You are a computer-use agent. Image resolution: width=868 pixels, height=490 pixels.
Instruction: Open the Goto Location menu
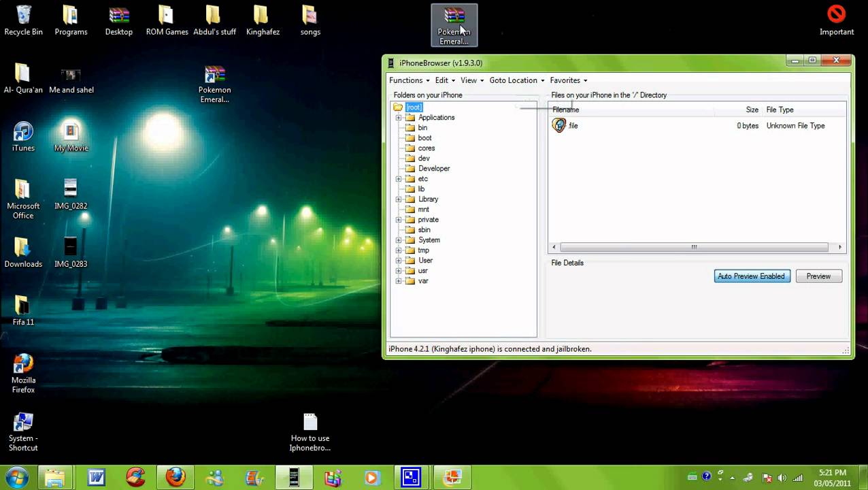coord(517,80)
